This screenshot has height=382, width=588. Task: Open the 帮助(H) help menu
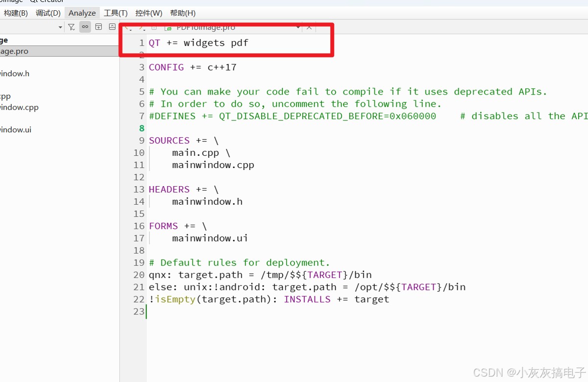point(183,13)
